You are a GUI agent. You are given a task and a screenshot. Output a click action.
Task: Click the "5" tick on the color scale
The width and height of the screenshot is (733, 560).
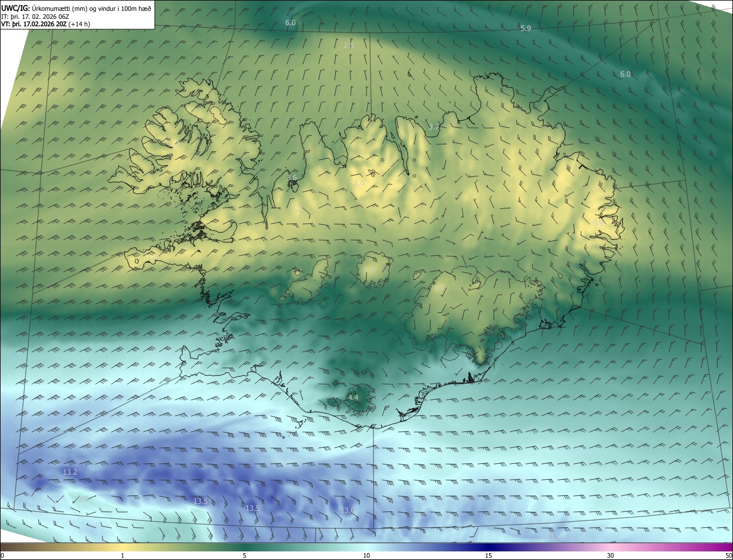tap(245, 555)
